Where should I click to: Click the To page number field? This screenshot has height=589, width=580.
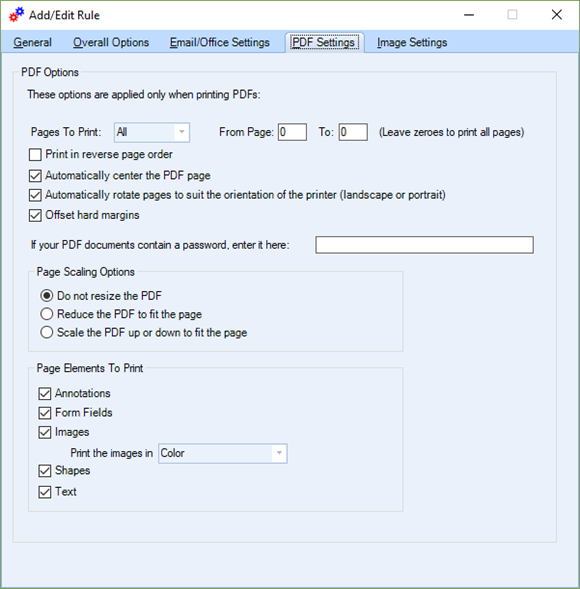coord(353,132)
